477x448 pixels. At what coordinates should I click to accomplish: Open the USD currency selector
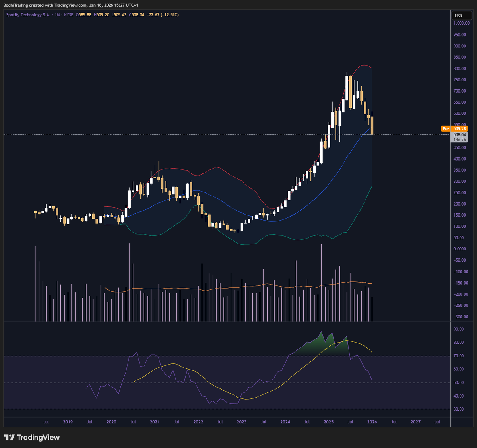(461, 16)
